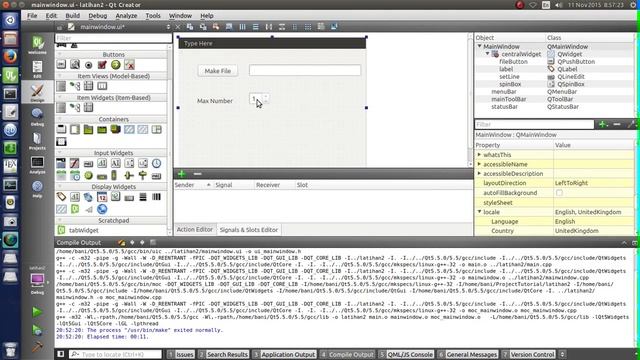Collapse the locale property
This screenshot has width=640, height=360.
[x=480, y=212]
